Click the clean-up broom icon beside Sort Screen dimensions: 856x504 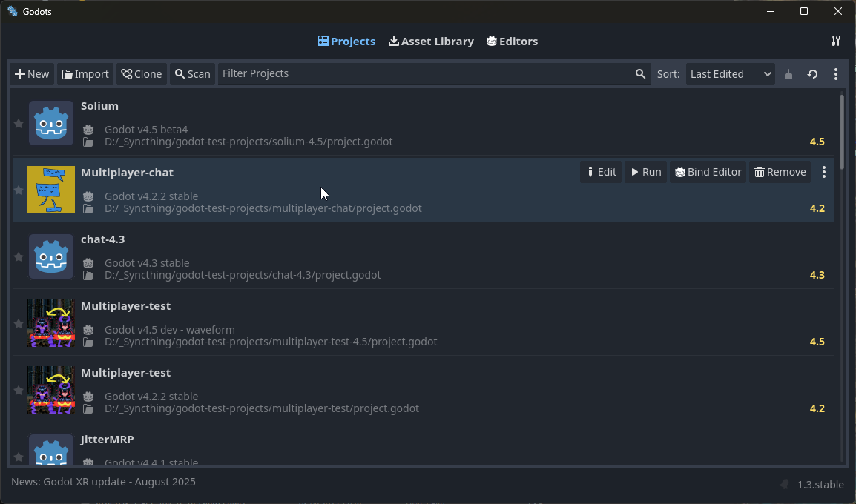[788, 74]
